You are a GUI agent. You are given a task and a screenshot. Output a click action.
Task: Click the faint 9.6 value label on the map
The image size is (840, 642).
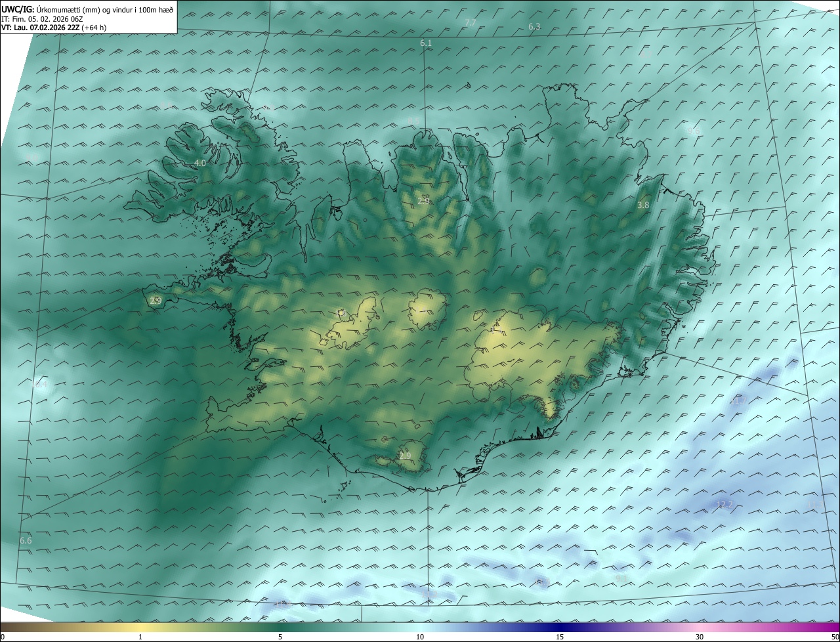point(693,131)
